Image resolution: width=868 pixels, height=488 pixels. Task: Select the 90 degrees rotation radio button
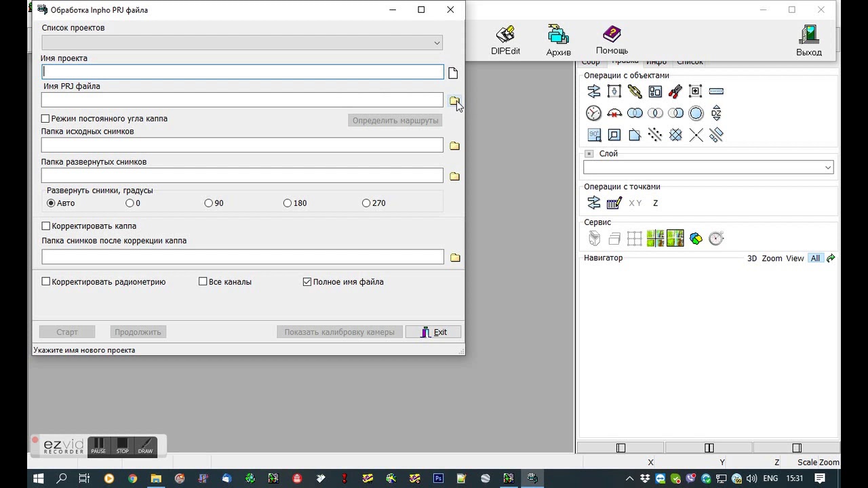[208, 203]
